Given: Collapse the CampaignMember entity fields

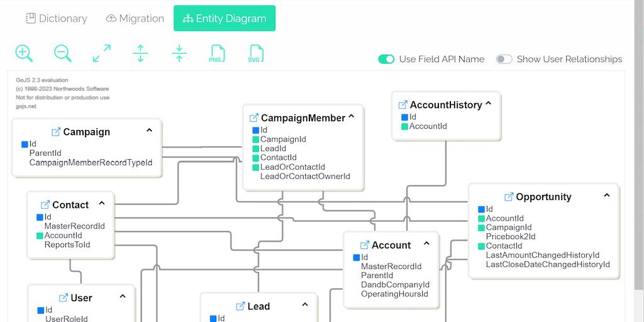Looking at the screenshot, I should pyautogui.click(x=352, y=117).
